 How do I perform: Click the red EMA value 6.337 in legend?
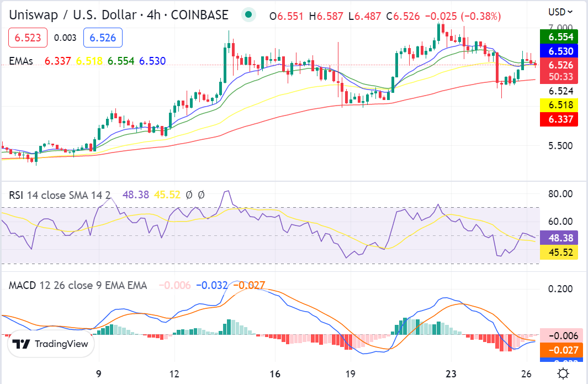[x=58, y=61]
